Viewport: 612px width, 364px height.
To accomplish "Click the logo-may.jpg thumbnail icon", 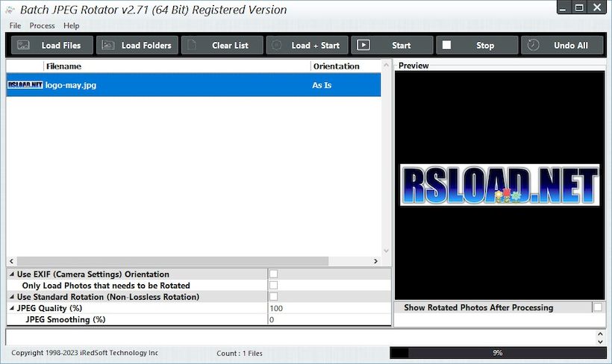I will [x=25, y=85].
